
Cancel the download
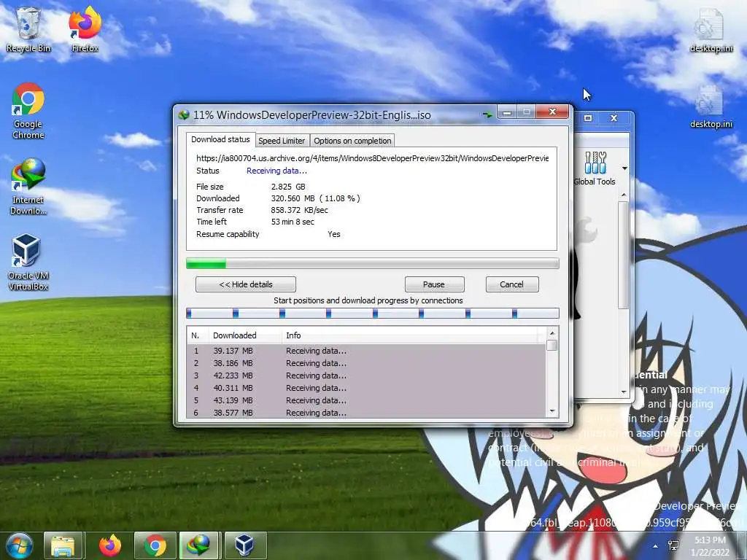pyautogui.click(x=512, y=284)
